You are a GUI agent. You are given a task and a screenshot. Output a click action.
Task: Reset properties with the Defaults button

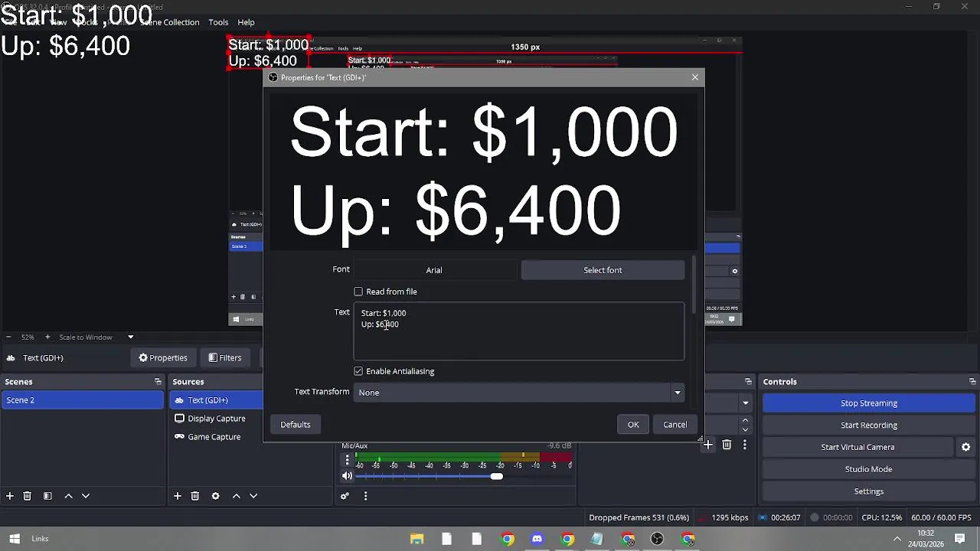(296, 425)
